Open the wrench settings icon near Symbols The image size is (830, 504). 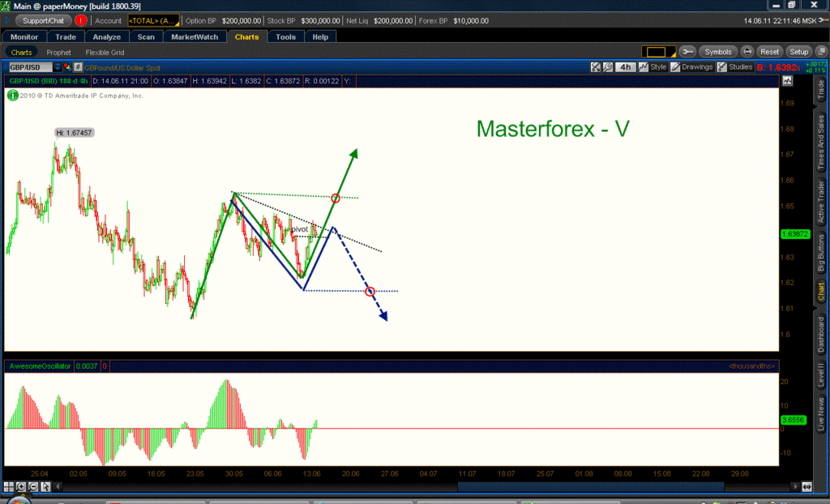(x=687, y=51)
